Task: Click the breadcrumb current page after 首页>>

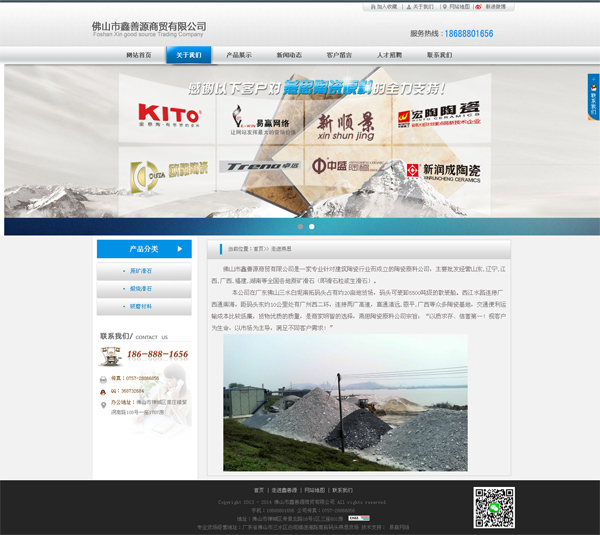Action: 281,249
